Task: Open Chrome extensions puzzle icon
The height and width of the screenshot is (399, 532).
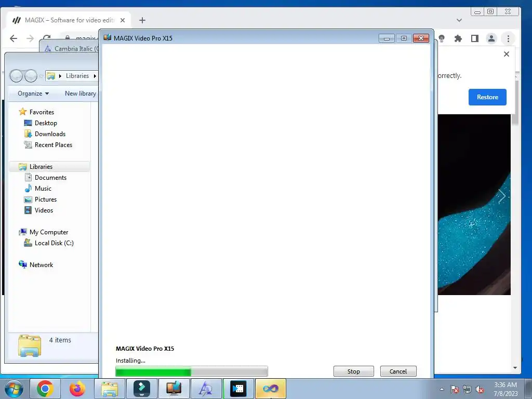Action: tap(458, 38)
